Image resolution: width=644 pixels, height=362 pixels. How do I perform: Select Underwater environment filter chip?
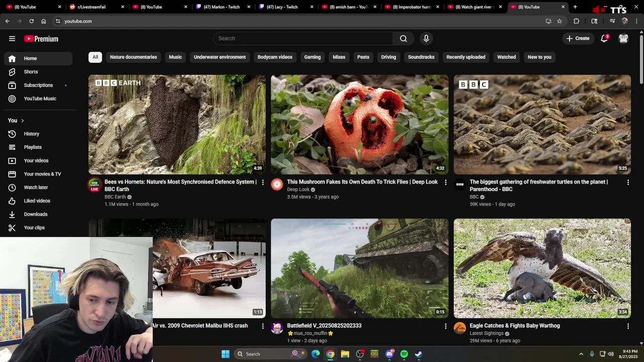pyautogui.click(x=220, y=57)
